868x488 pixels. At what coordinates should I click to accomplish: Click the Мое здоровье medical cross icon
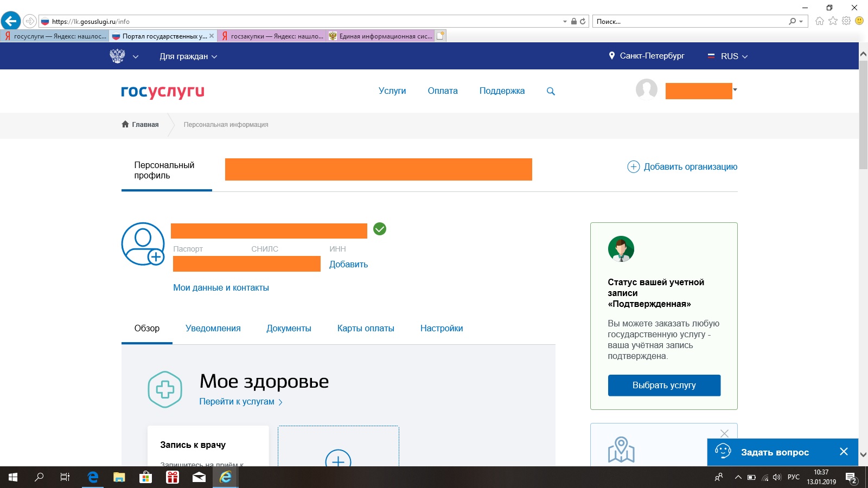165,389
